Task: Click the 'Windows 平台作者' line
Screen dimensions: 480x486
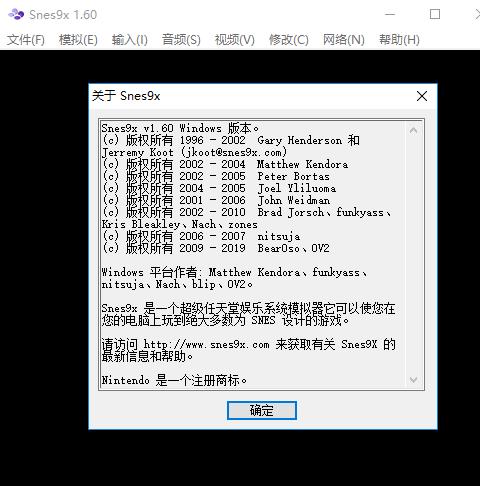Action: click(x=234, y=272)
